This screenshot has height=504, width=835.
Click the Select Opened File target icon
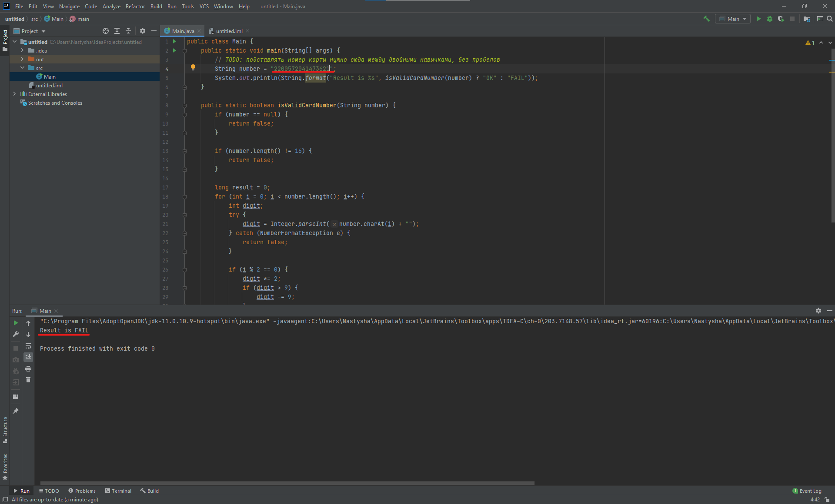coord(105,31)
